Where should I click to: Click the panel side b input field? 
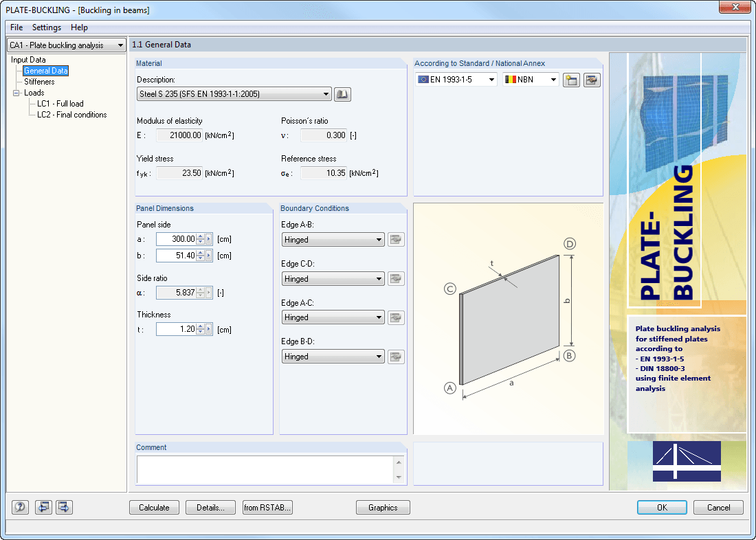point(176,256)
